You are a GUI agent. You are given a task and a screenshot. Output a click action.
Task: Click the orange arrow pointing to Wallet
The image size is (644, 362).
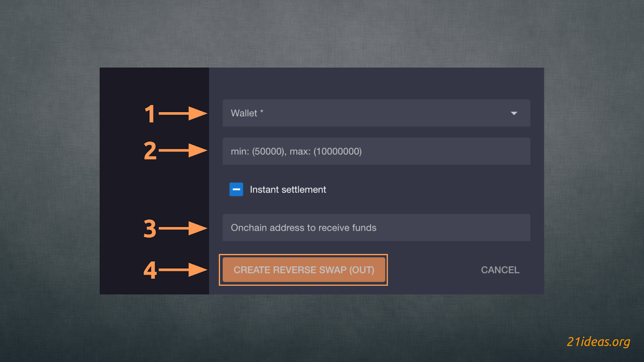183,113
